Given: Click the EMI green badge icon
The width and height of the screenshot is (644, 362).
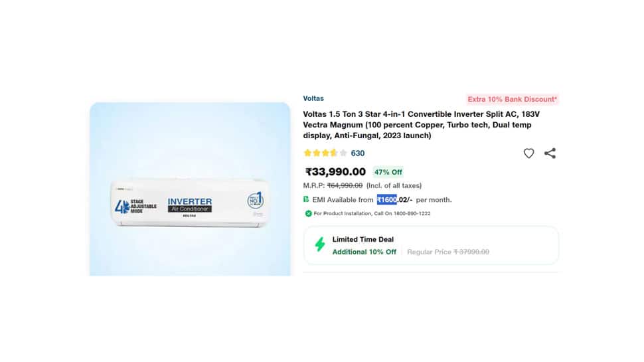Looking at the screenshot, I should (x=306, y=199).
